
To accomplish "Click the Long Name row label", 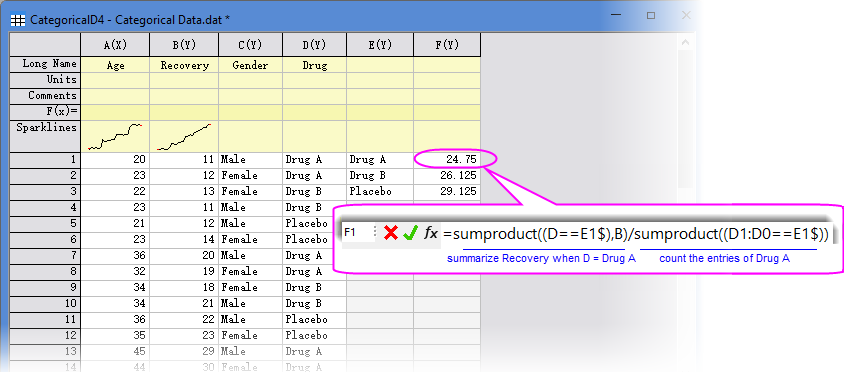I will tap(45, 64).
